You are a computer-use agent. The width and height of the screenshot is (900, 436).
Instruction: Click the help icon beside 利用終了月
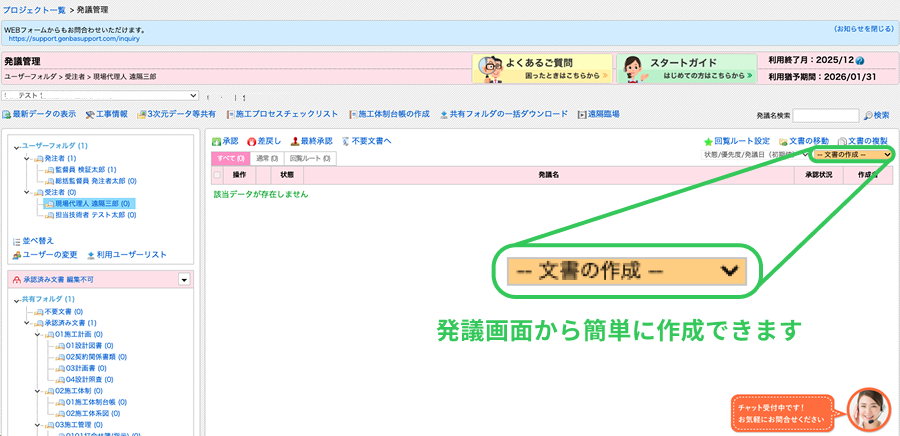[887, 61]
